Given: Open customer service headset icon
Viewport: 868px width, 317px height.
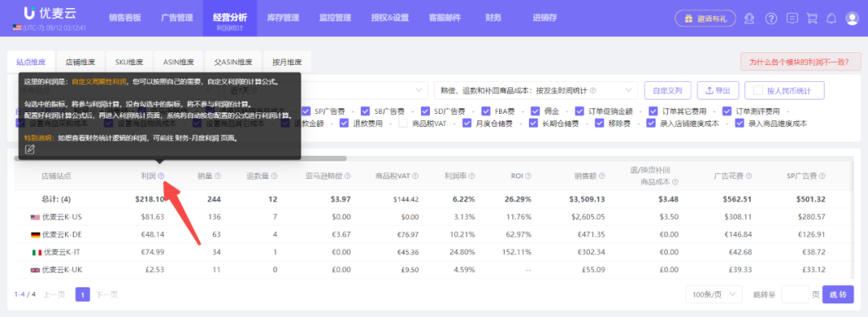Looking at the screenshot, I should [x=750, y=18].
